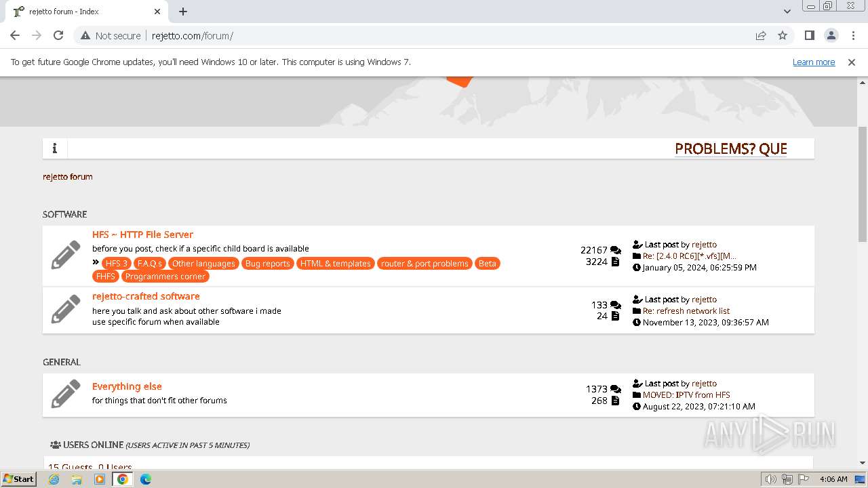
Task: Open the Programmers corner child board
Action: pyautogui.click(x=165, y=276)
